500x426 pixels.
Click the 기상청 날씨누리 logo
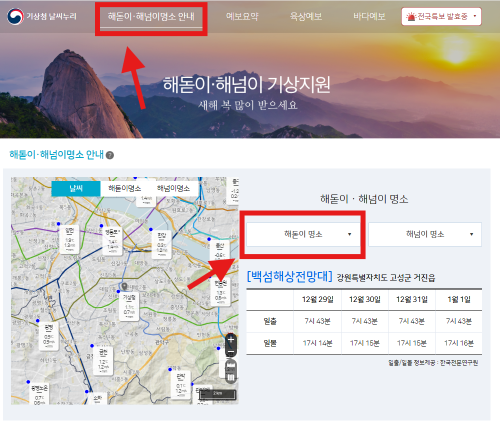coord(42,16)
